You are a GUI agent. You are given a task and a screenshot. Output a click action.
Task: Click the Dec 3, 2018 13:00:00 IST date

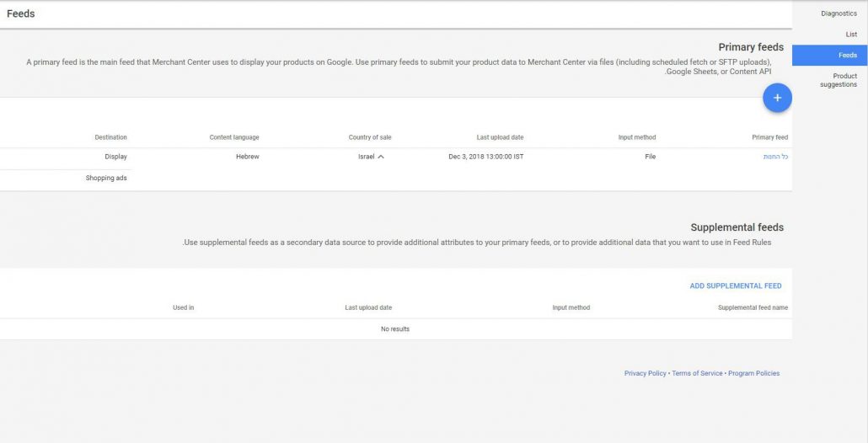tap(486, 157)
